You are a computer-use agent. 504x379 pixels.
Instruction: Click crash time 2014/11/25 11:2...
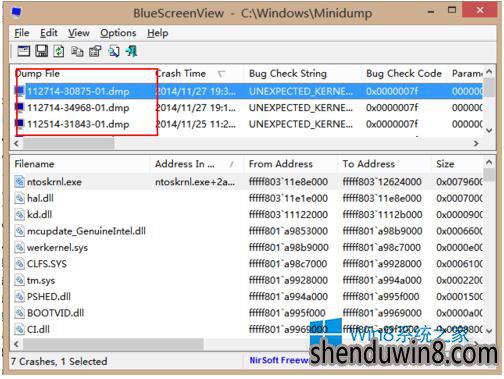coord(196,124)
